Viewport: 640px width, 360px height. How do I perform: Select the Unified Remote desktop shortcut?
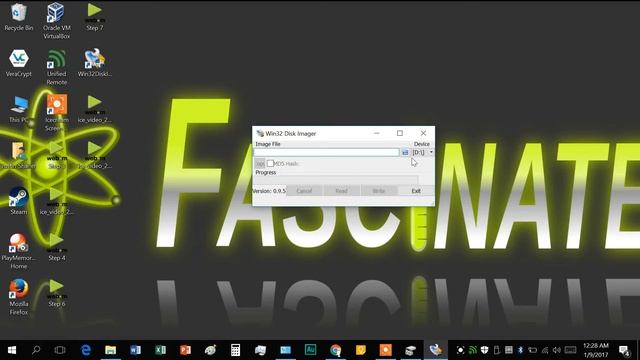[x=56, y=67]
